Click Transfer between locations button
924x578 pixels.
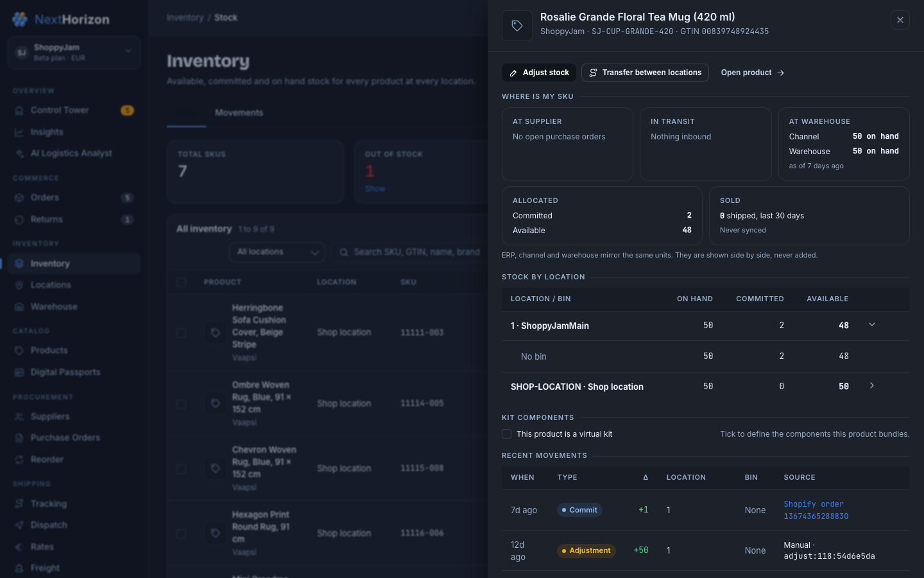coord(645,73)
